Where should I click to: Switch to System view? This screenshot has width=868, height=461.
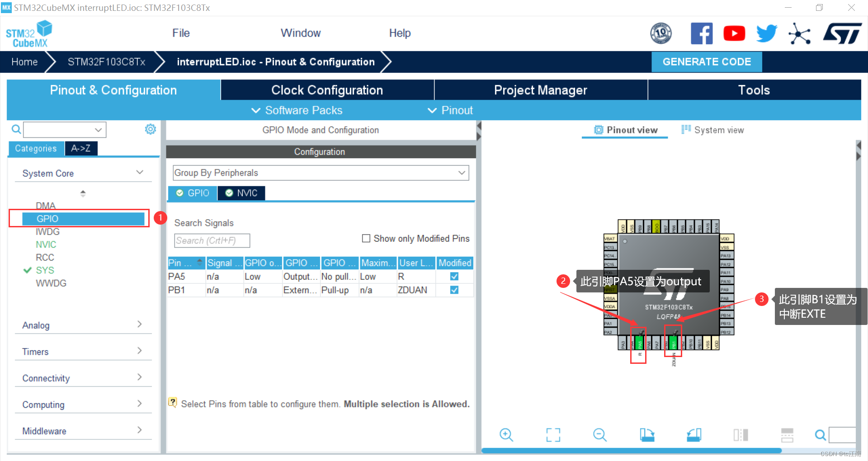(x=712, y=130)
